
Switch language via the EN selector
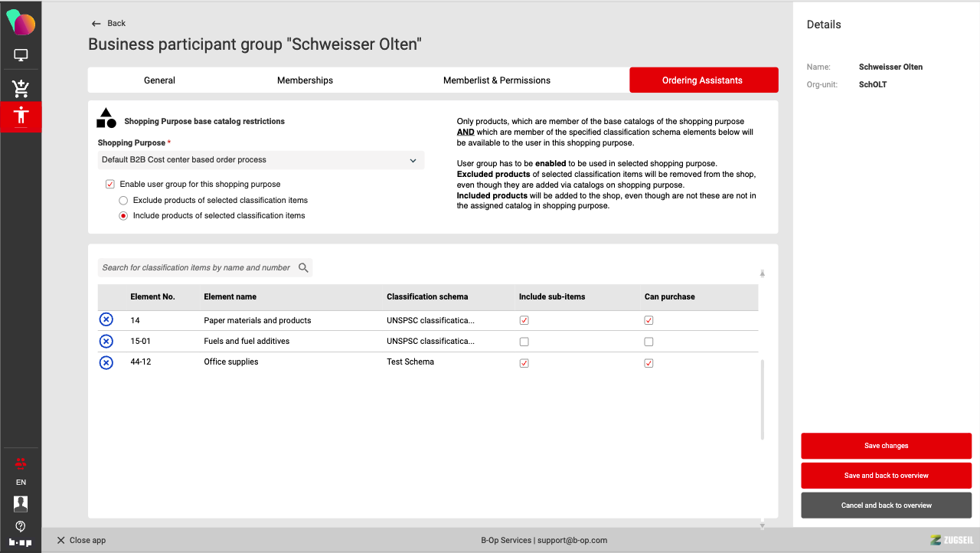21,483
